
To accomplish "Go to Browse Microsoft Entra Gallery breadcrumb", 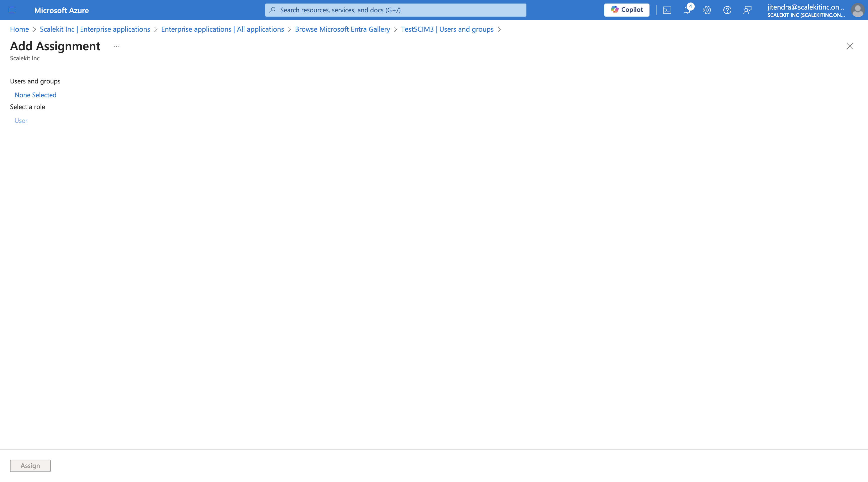I will (342, 29).
